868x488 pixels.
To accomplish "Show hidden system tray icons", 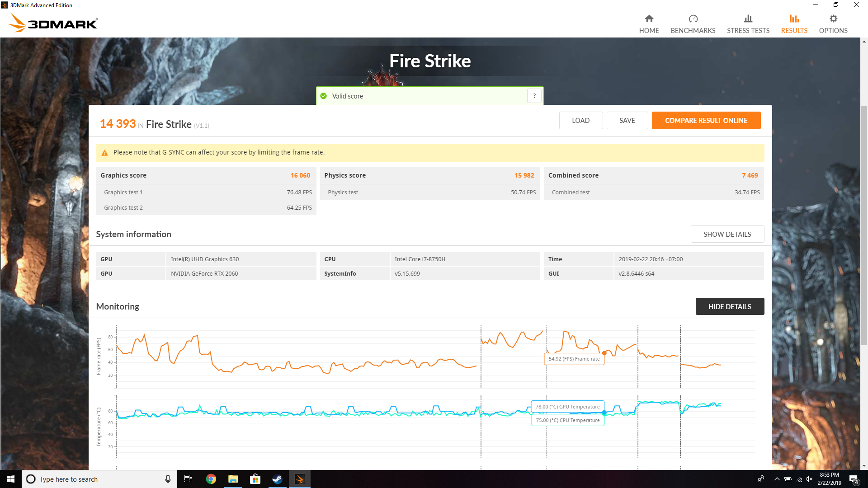I will click(777, 479).
